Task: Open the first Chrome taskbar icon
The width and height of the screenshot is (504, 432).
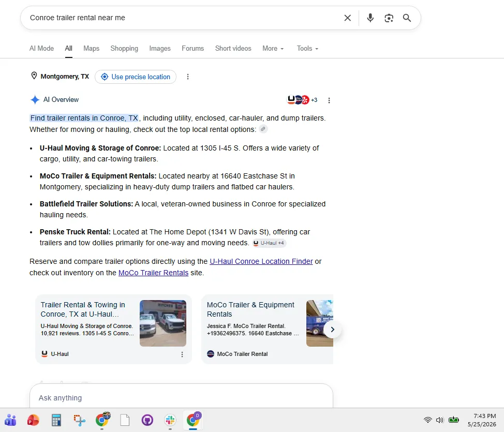Action: pyautogui.click(x=102, y=420)
